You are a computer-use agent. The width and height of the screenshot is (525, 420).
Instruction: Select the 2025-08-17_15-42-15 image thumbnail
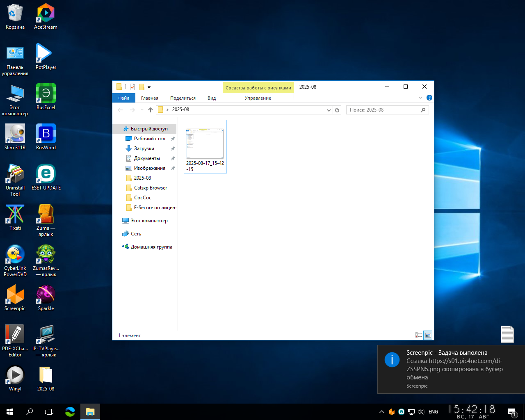point(205,147)
